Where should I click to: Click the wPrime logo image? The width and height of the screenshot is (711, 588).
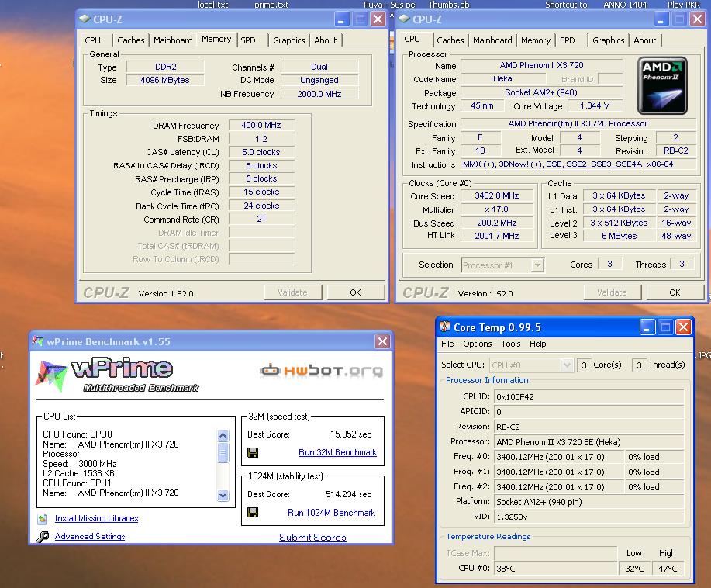tap(118, 375)
